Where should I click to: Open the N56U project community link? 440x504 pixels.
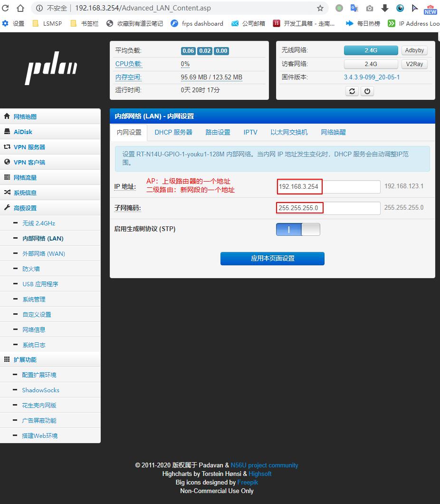click(x=264, y=465)
